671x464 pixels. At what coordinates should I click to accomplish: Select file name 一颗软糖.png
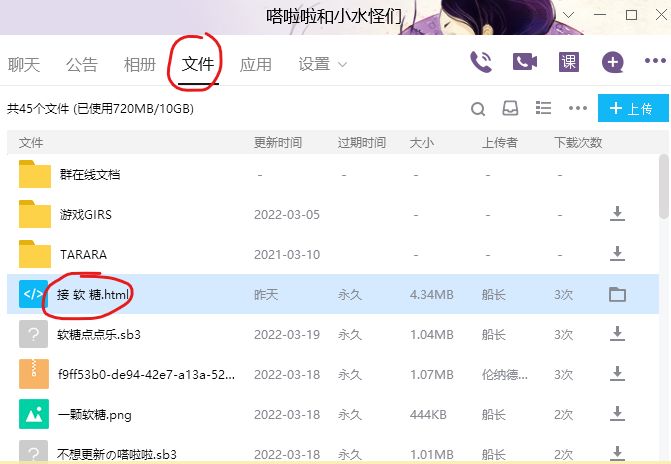(x=95, y=414)
